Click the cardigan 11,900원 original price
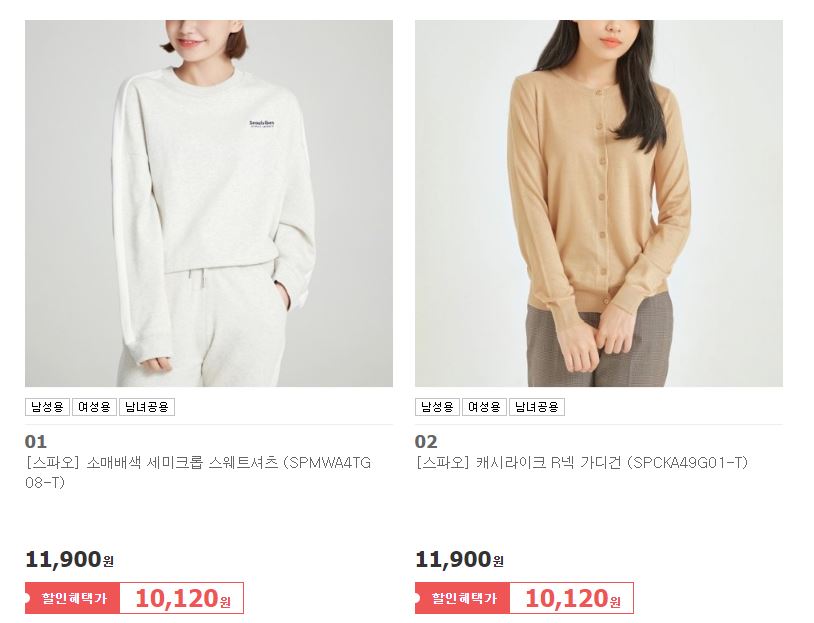814x623 pixels. pos(459,560)
